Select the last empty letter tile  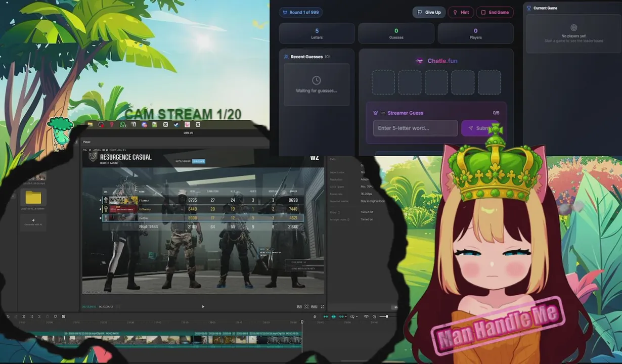click(x=490, y=82)
